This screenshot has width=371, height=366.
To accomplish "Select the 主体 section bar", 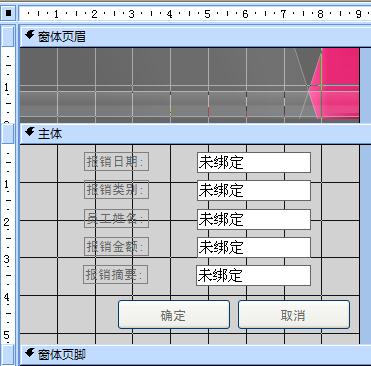I will [x=195, y=134].
